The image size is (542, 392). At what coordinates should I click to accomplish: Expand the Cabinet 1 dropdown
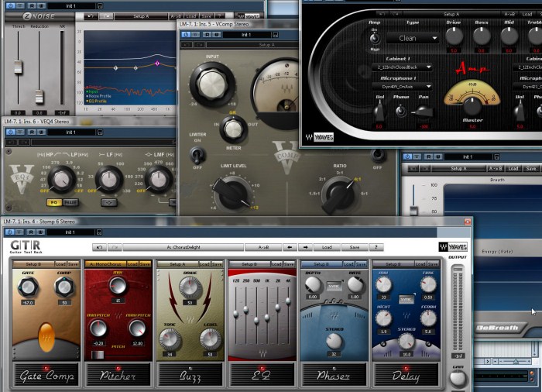[x=402, y=67]
